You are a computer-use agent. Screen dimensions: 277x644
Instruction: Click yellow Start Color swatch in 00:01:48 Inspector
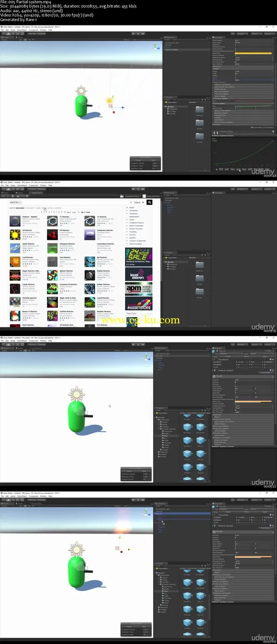pyautogui.click(x=253, y=53)
